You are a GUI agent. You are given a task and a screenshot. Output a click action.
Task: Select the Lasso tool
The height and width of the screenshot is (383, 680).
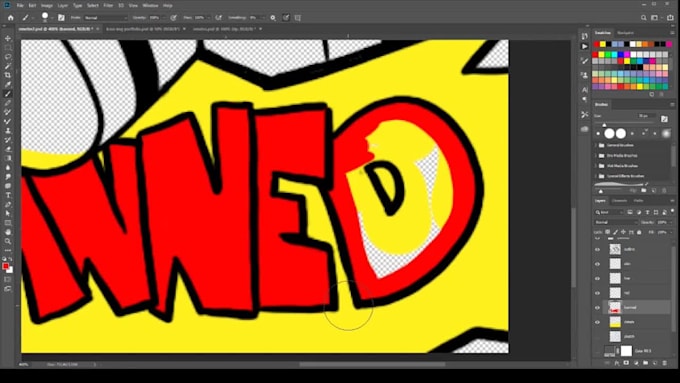(8, 56)
